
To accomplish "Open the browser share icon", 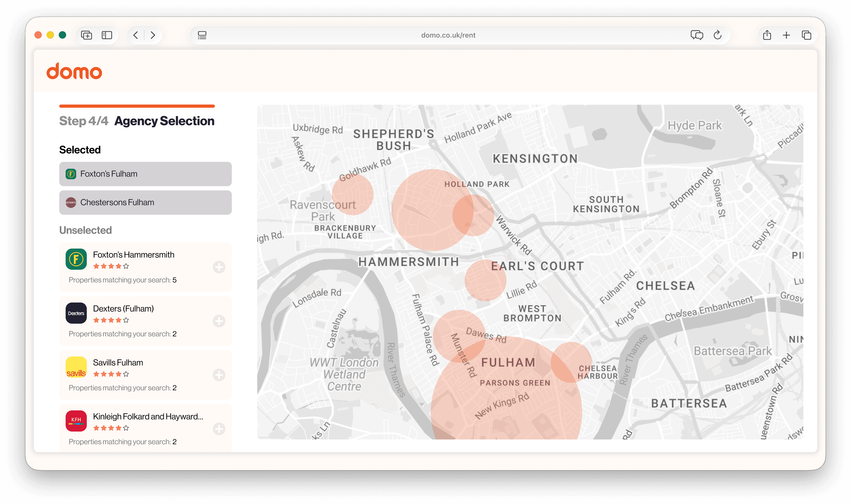I will coord(767,35).
